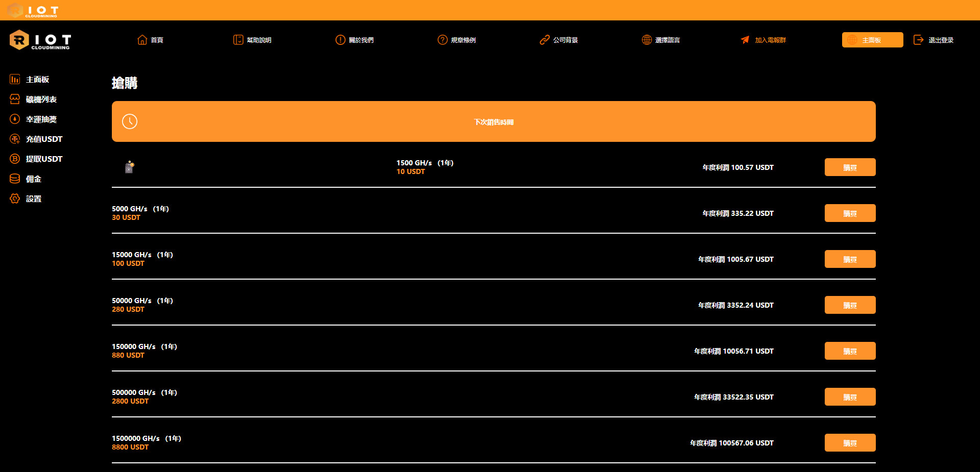Click the Telegram paper plane icon
The image size is (980, 472).
pyautogui.click(x=745, y=40)
